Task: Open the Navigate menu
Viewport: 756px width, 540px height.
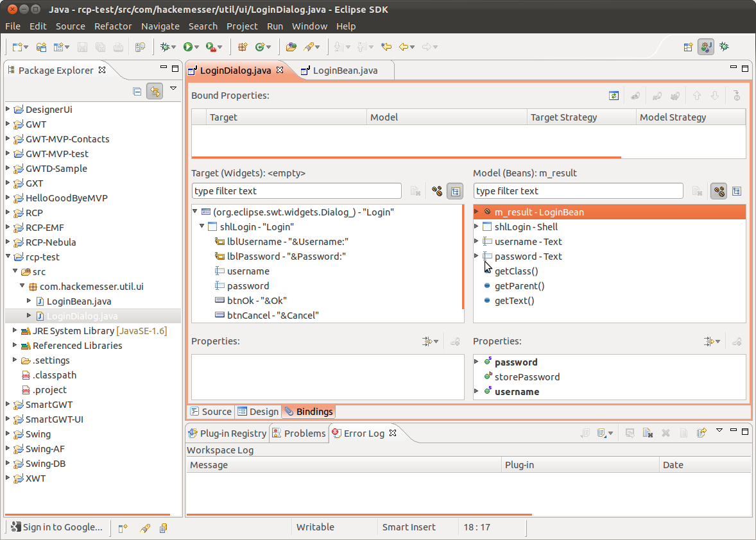Action: [160, 26]
